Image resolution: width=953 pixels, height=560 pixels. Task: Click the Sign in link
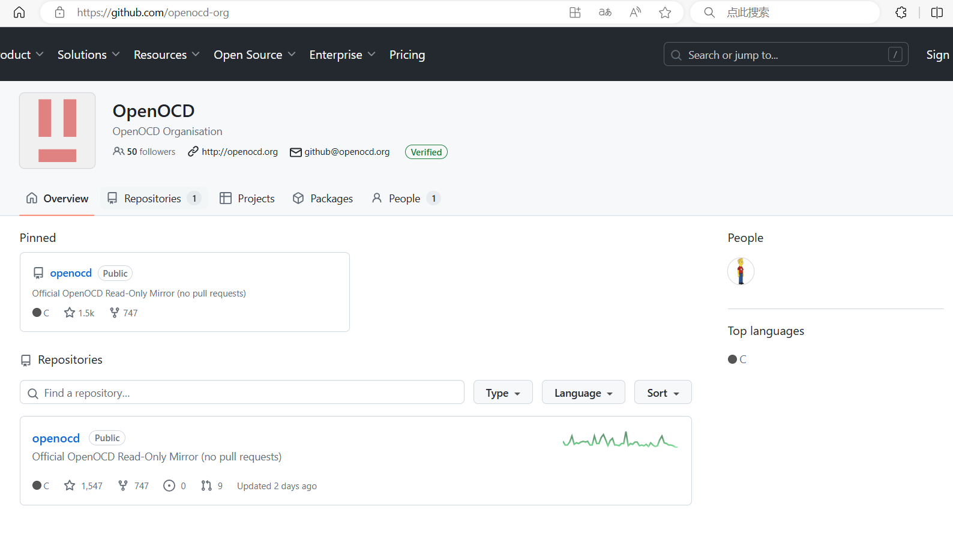tap(939, 55)
